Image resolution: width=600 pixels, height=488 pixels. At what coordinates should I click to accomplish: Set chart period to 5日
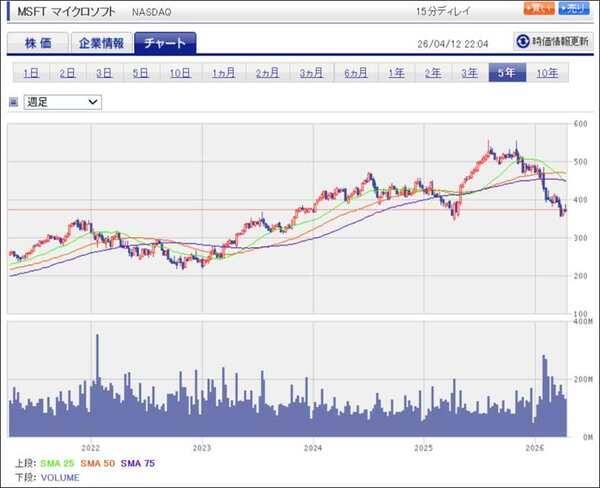(x=140, y=72)
